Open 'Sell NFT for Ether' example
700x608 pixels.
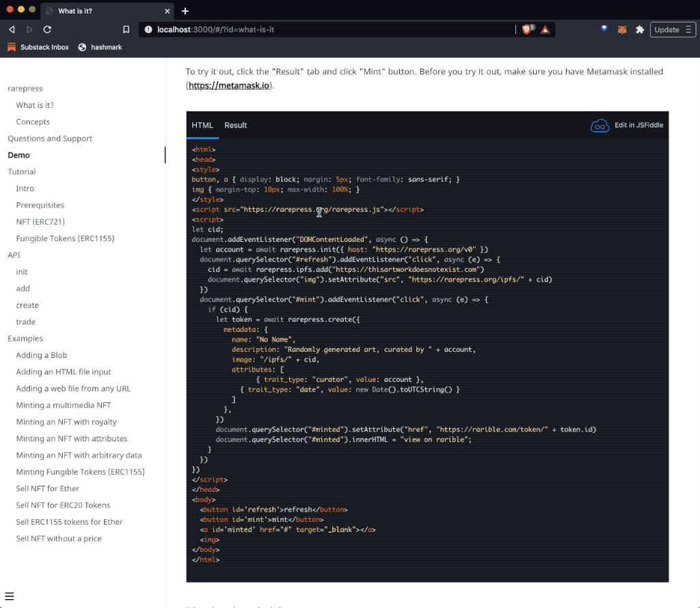(47, 489)
